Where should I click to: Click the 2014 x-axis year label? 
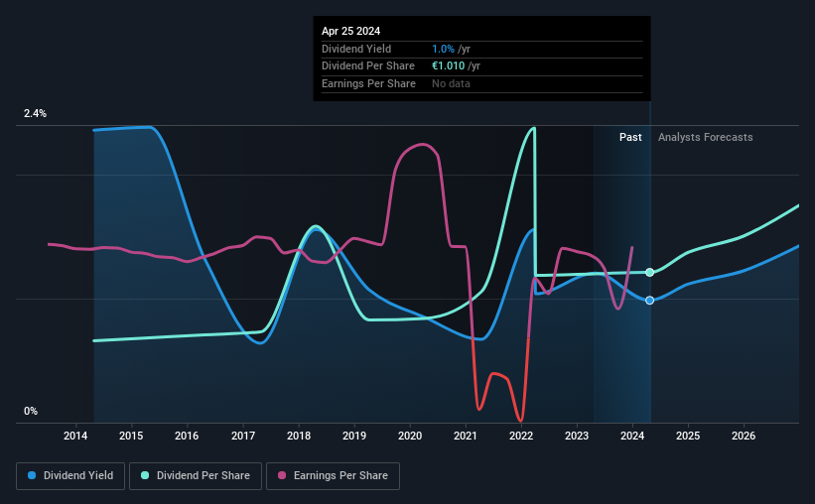point(75,436)
